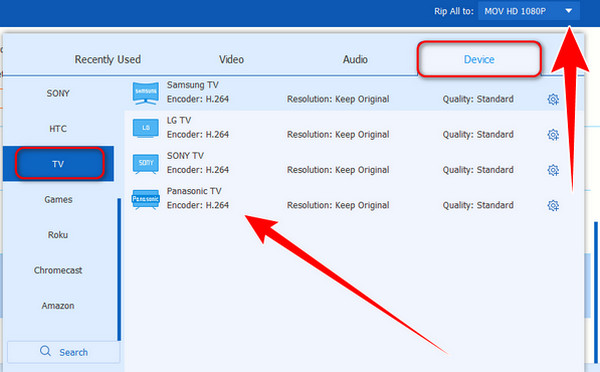The height and width of the screenshot is (372, 600).
Task: Switch to the Recently Used tab
Action: point(108,59)
